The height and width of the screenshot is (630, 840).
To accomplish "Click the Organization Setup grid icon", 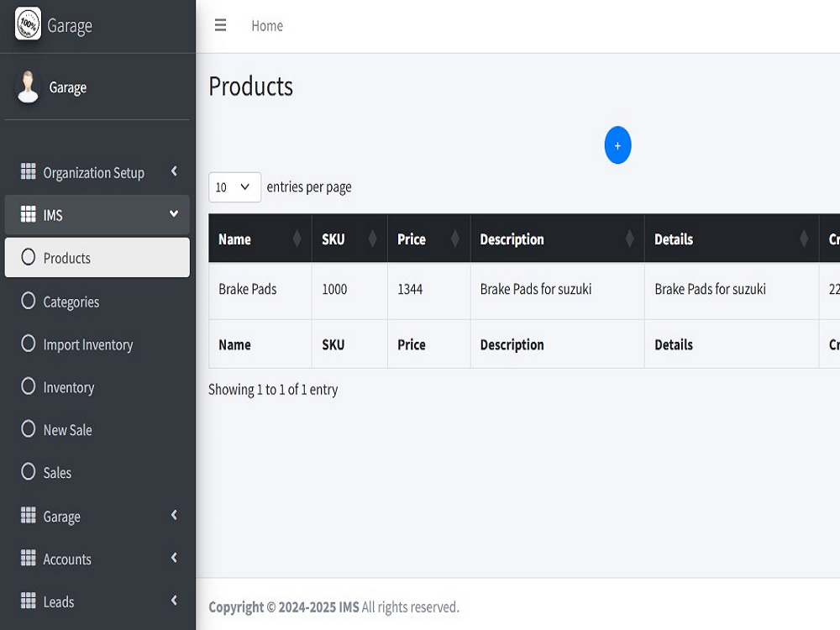I will (x=28, y=171).
